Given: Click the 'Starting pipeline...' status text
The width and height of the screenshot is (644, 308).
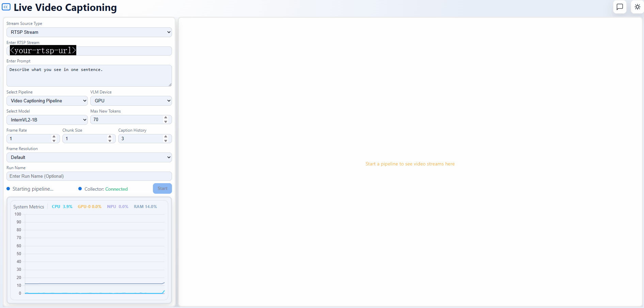Looking at the screenshot, I should pyautogui.click(x=33, y=189).
